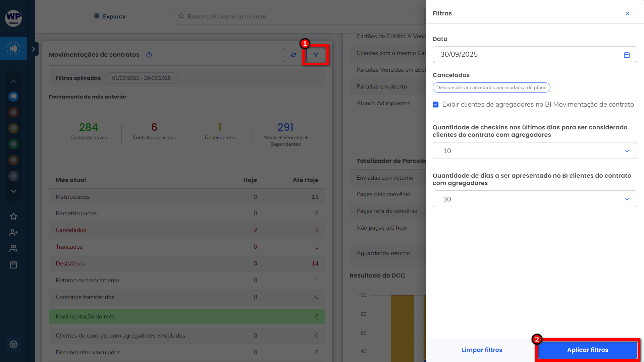
Task: Click the help icon next to Movimentações de contratos
Action: 149,55
